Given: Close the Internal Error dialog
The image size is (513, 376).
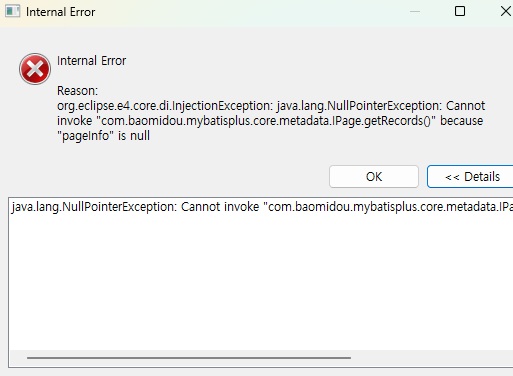Looking at the screenshot, I should coord(506,11).
